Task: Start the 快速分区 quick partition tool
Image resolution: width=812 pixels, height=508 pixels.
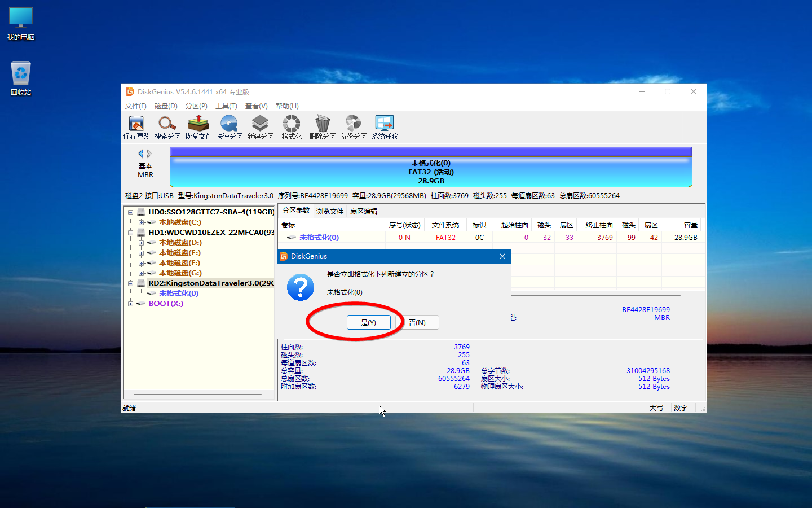Action: [x=230, y=128]
